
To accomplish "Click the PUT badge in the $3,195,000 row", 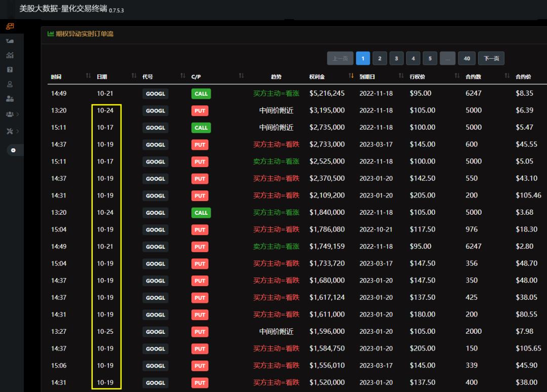I will pos(200,110).
